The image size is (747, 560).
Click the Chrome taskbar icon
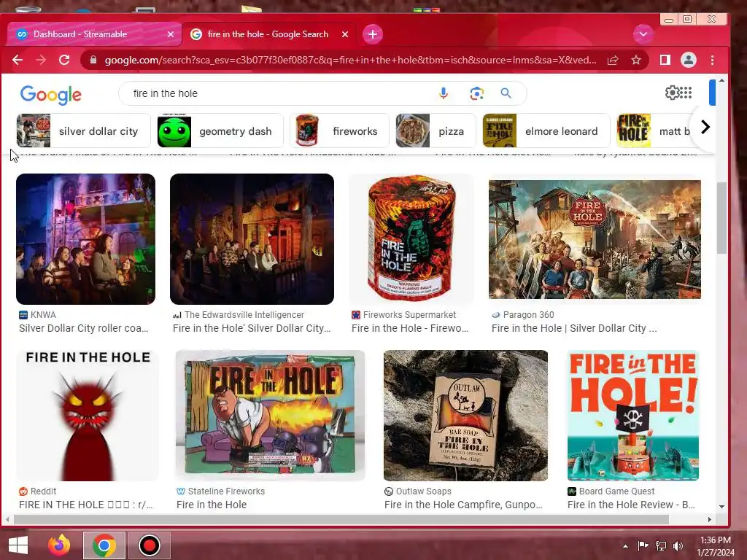[x=104, y=545]
